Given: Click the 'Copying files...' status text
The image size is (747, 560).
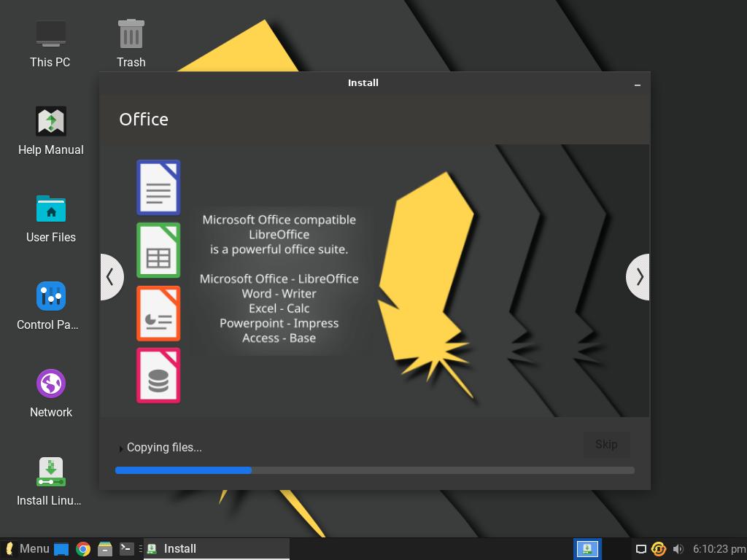Looking at the screenshot, I should tap(164, 448).
